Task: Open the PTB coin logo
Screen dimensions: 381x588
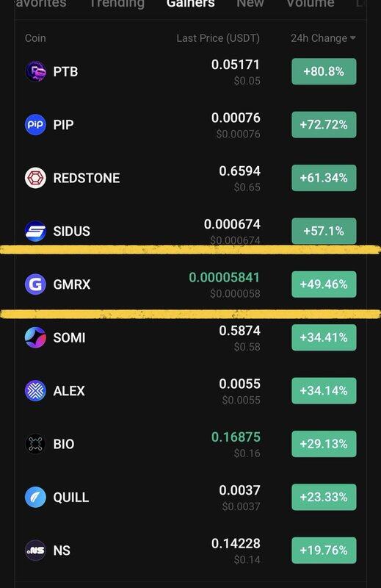Action: 35,71
